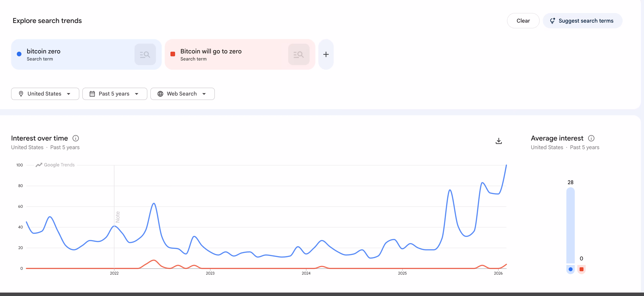Show info for Interest over time
The width and height of the screenshot is (644, 296).
[75, 138]
